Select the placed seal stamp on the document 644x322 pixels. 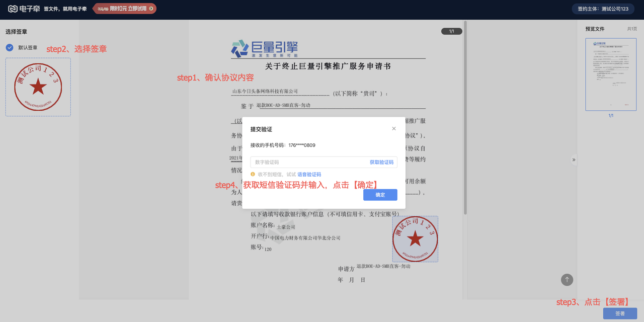pos(415,239)
